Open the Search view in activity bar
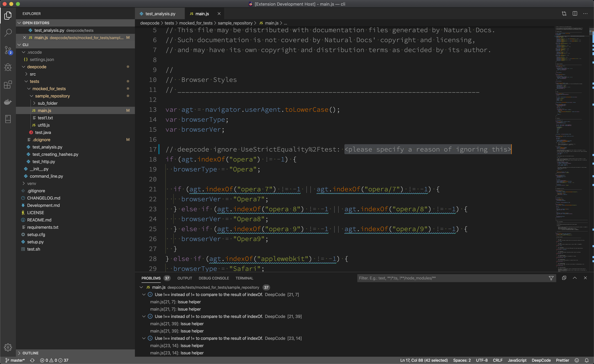The image size is (594, 364). pyautogui.click(x=8, y=32)
